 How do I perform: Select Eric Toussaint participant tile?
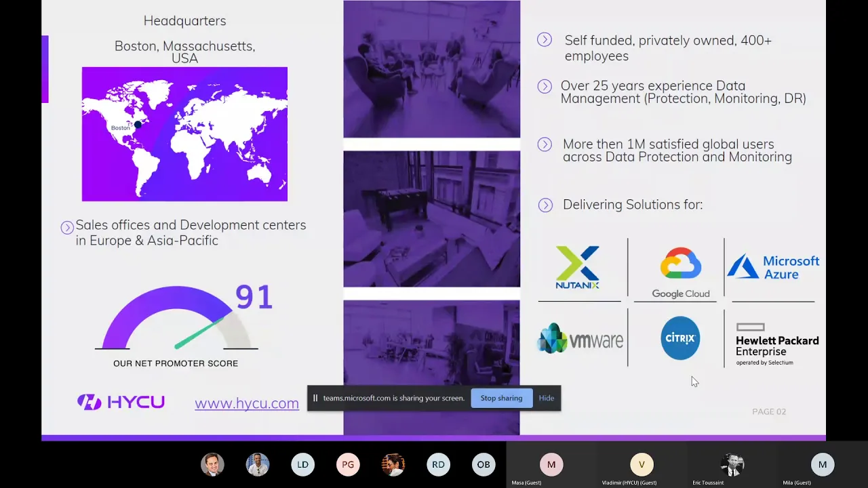point(732,464)
